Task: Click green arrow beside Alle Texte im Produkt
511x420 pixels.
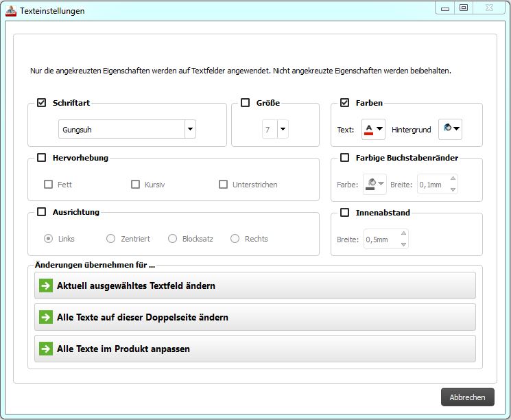Action: [46, 349]
